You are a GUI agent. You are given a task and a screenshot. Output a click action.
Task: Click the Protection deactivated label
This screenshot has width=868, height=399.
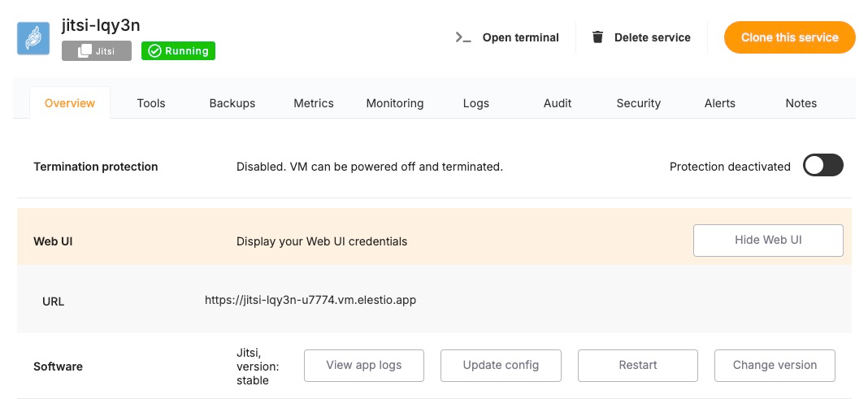coord(730,167)
